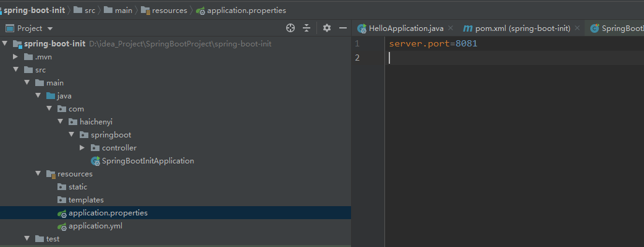Collapse the springboot package
644x247 pixels.
click(x=72, y=134)
